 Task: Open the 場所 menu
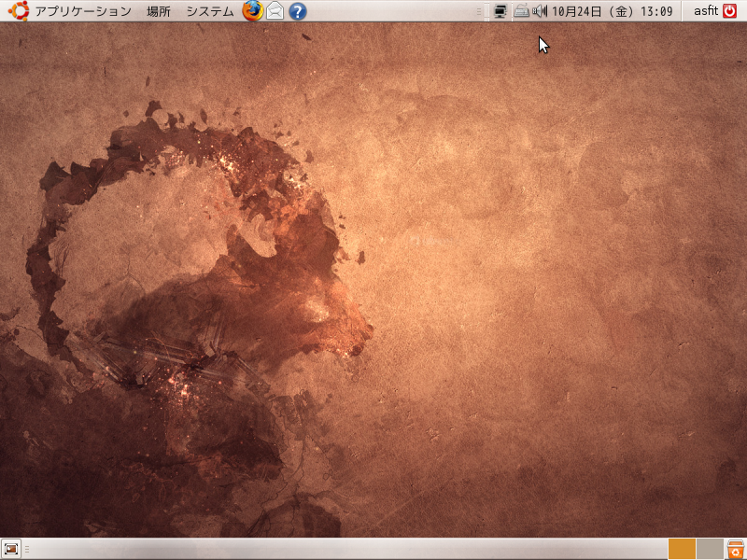click(x=159, y=11)
